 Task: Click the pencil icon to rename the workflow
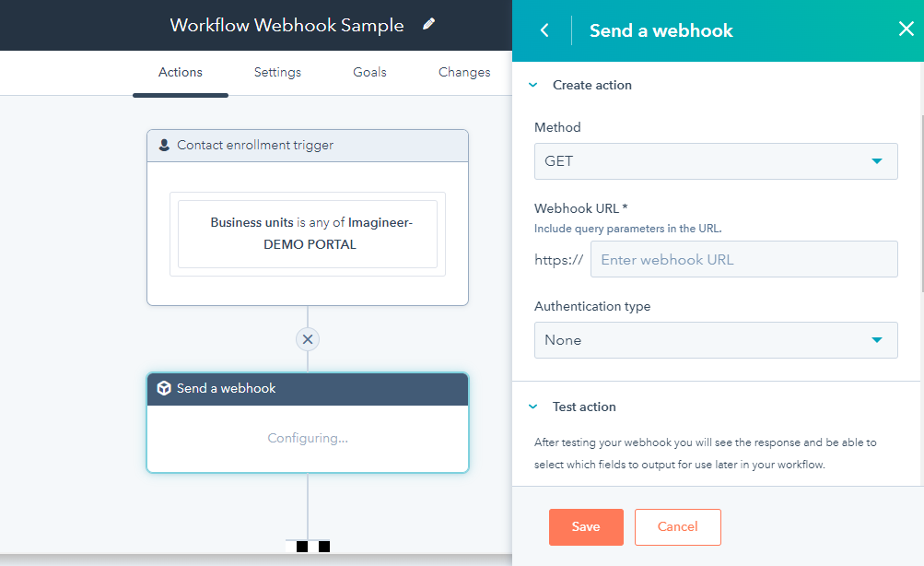(427, 25)
